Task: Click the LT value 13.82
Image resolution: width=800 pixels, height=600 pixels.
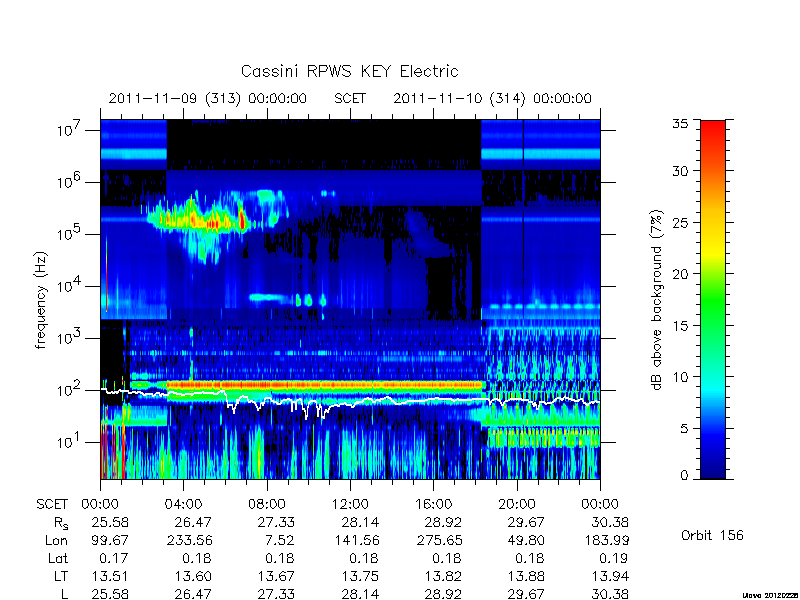Action: coord(443,576)
